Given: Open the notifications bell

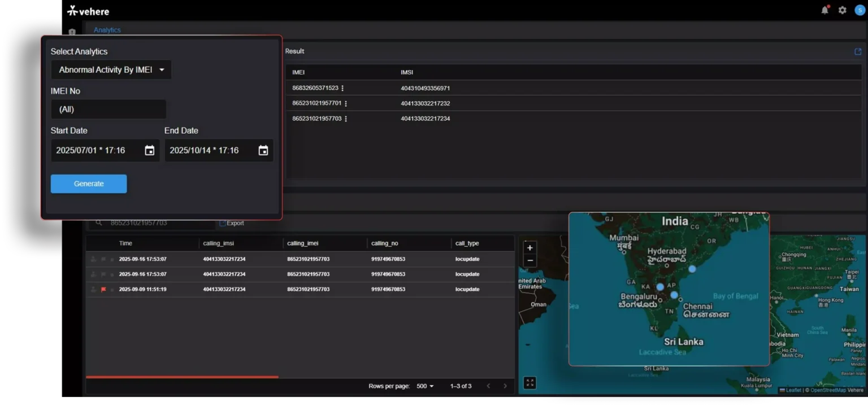Looking at the screenshot, I should [825, 10].
